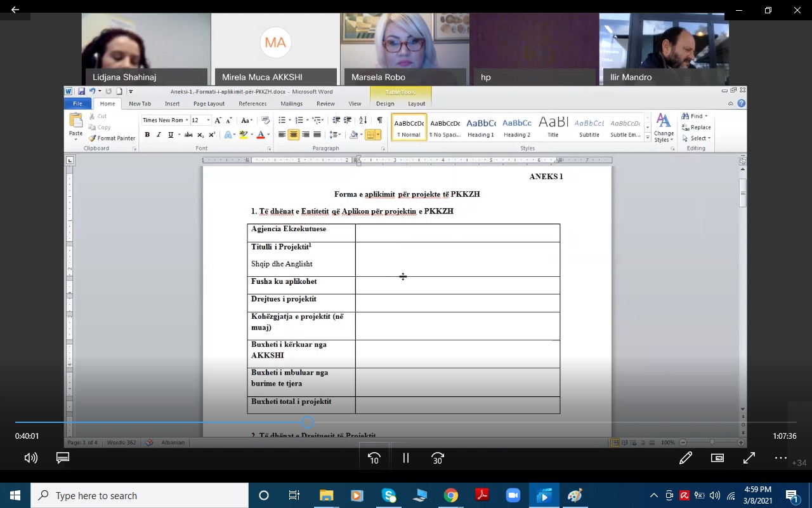The height and width of the screenshot is (508, 812).
Task: Click the font color red A button
Action: [x=260, y=135]
